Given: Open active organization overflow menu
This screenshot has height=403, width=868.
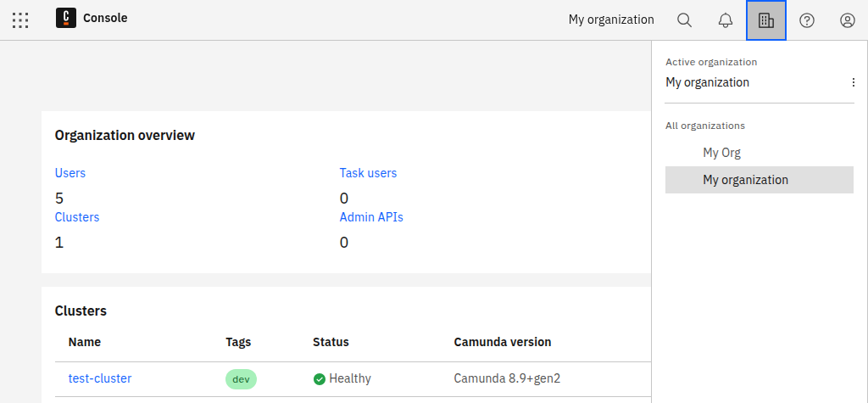Looking at the screenshot, I should 853,83.
